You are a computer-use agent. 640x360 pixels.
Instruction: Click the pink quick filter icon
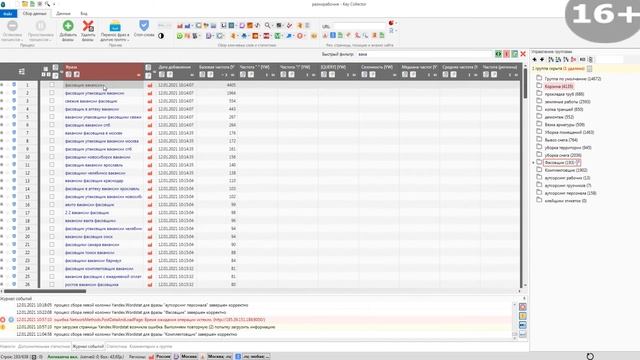click(507, 54)
